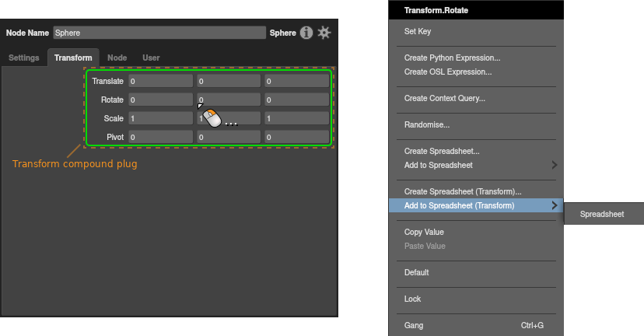Expand Add to Spreadsheet (Transform) arrow
The image size is (644, 336).
(x=555, y=205)
